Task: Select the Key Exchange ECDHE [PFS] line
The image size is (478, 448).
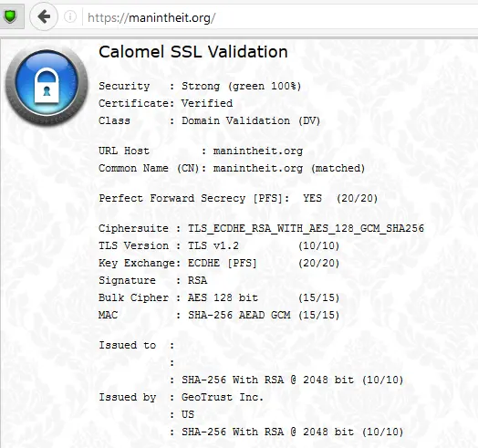Action: [x=219, y=263]
